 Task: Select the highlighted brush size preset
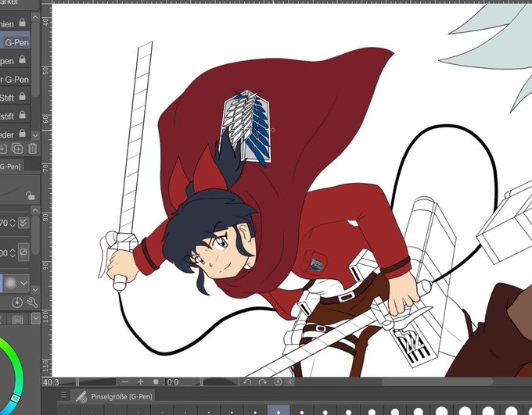pos(279,410)
